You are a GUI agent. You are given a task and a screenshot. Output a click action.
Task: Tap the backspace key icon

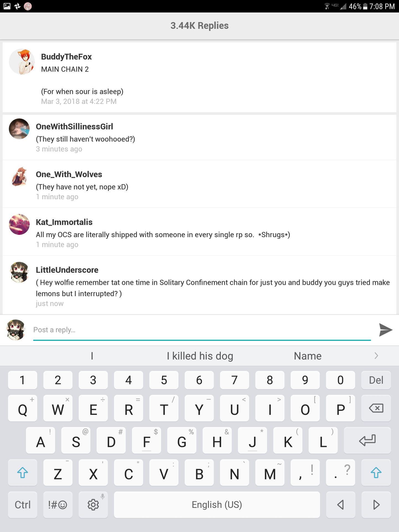pyautogui.click(x=376, y=408)
